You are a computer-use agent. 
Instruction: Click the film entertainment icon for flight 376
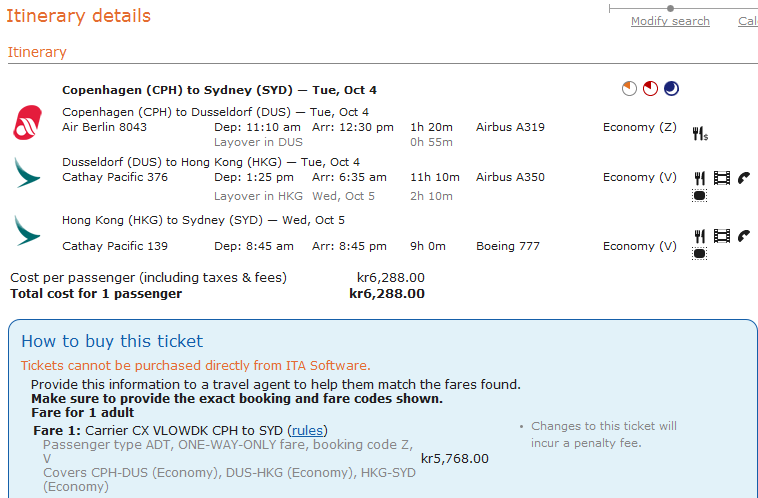tap(721, 178)
